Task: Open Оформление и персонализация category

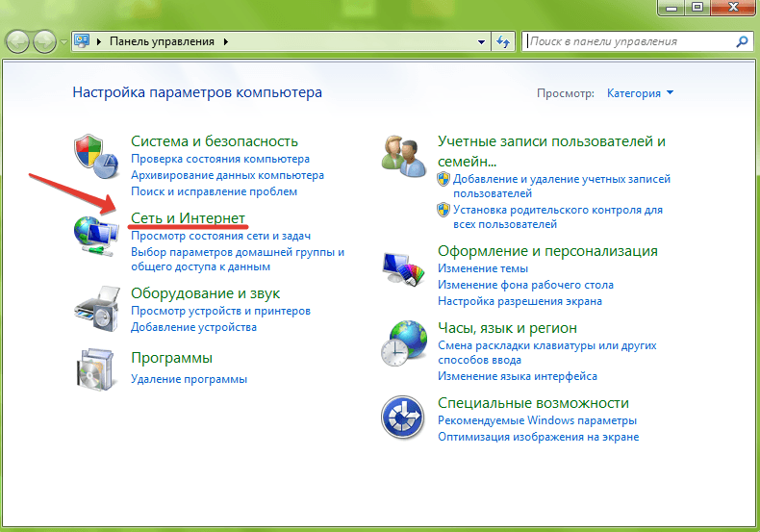Action: 547,251
